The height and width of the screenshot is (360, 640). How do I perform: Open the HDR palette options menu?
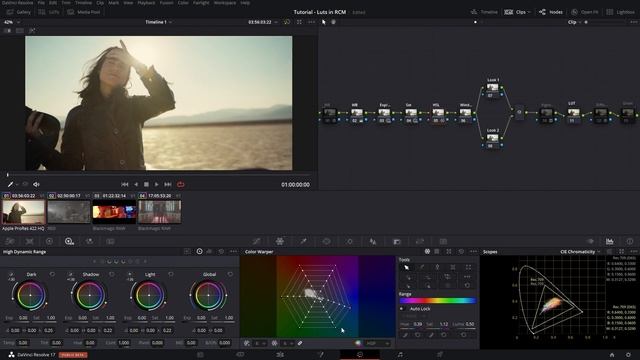[233, 252]
